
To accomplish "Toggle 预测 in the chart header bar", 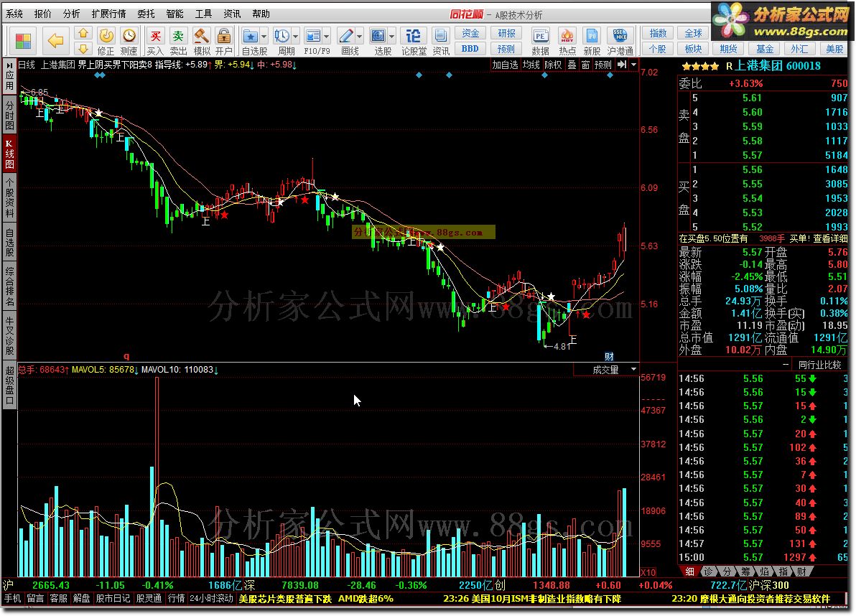I will tap(603, 65).
